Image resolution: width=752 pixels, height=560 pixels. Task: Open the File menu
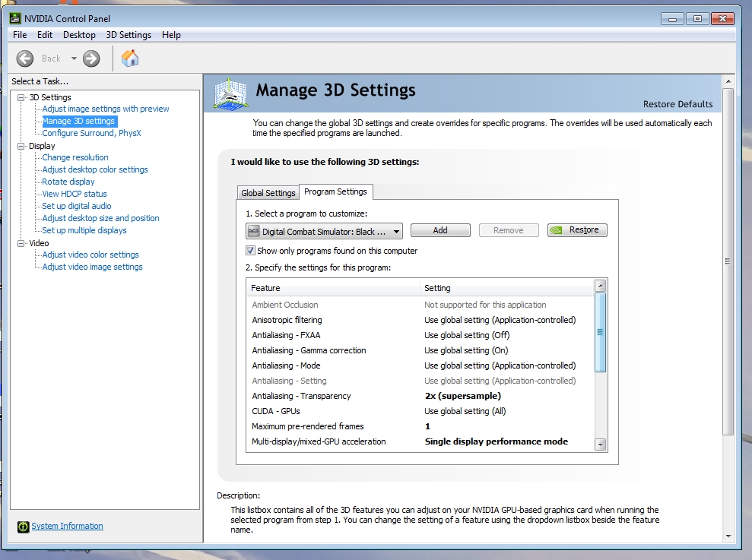pos(20,35)
